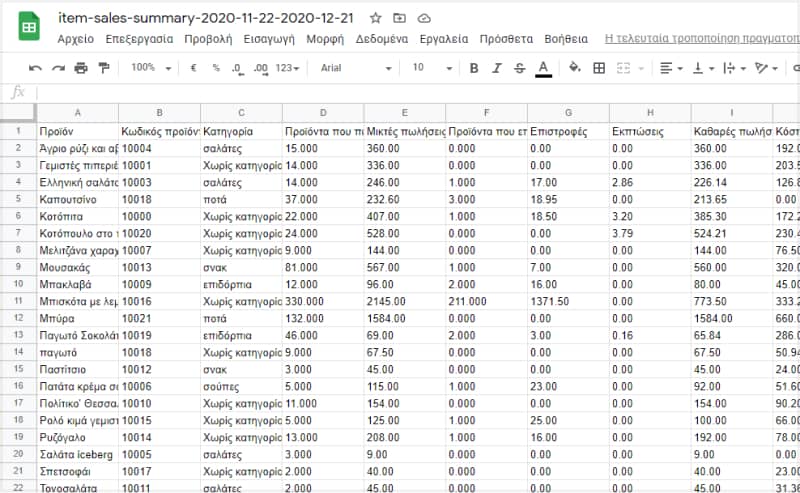Open vertical align dropdown
This screenshot has height=493, width=800.
703,68
